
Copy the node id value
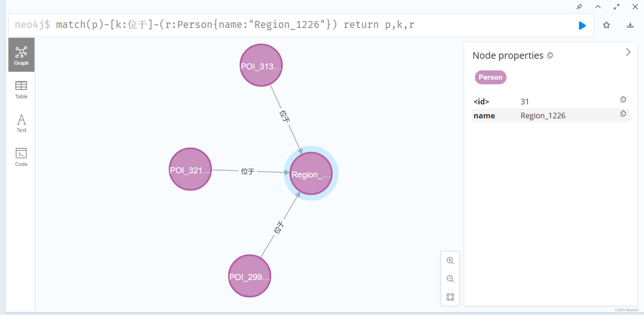pyautogui.click(x=623, y=99)
